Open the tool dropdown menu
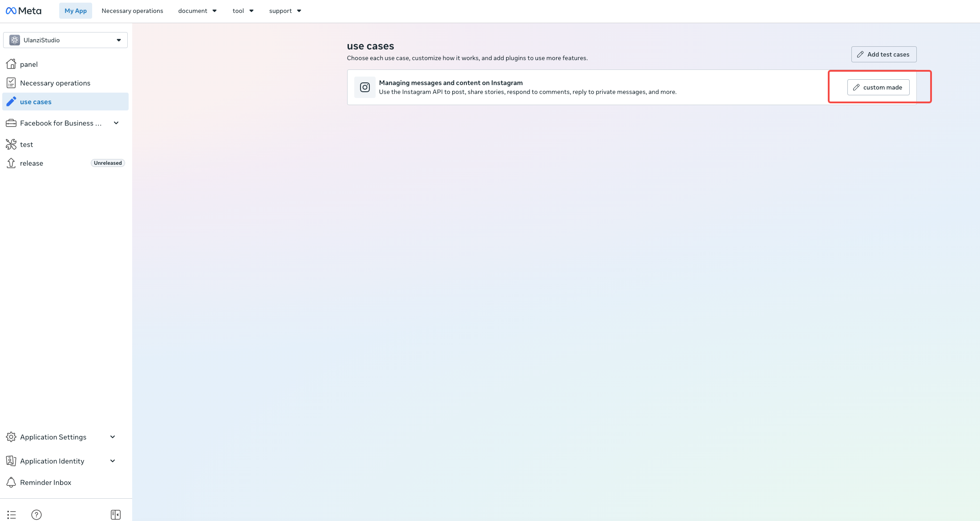 tap(243, 11)
